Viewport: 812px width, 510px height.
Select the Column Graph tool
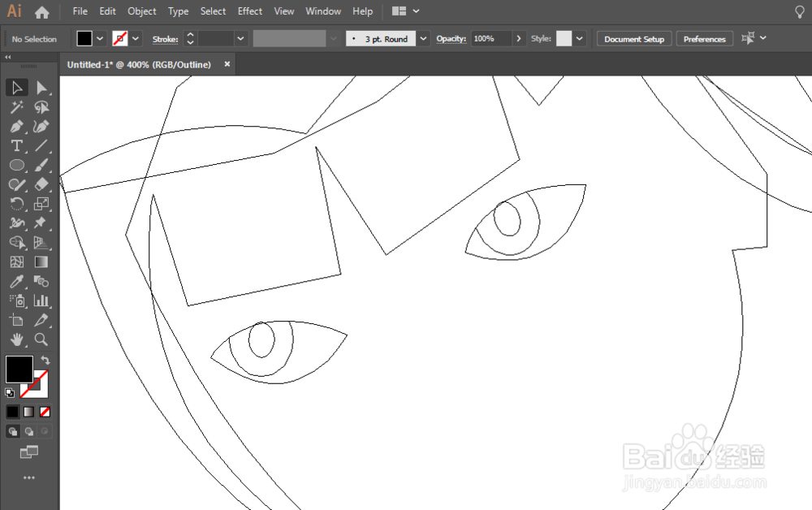(x=41, y=300)
